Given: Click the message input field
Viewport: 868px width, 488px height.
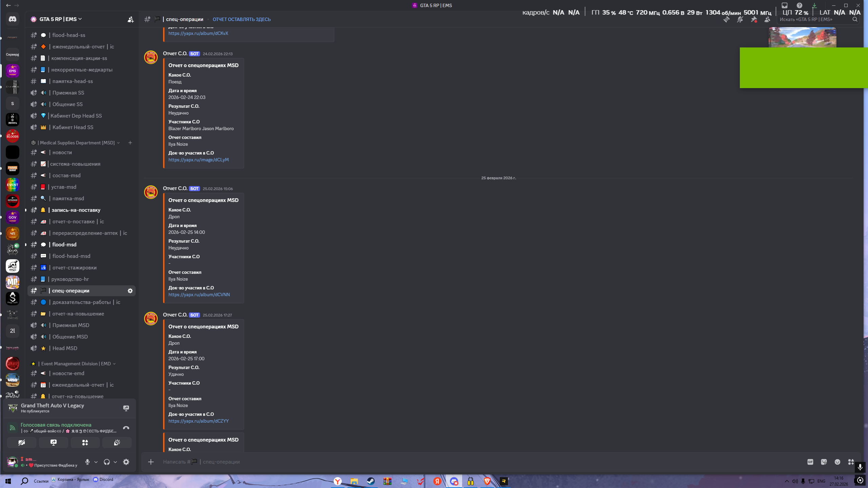Looking at the screenshot, I should pos(475,462).
